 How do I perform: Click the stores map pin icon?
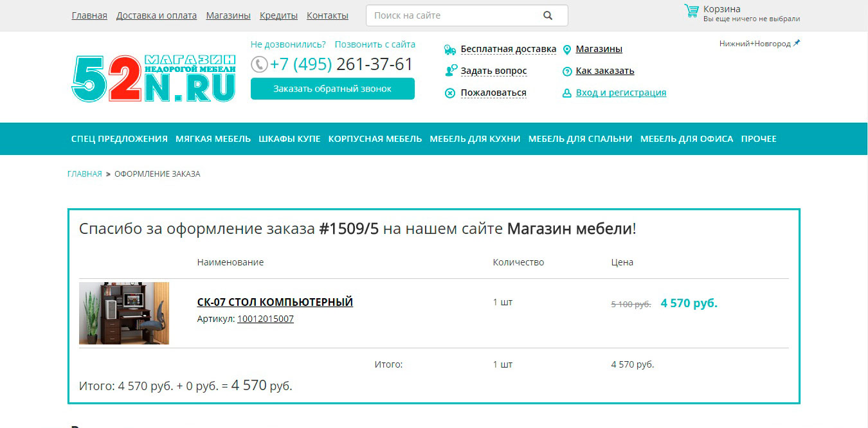pos(567,49)
